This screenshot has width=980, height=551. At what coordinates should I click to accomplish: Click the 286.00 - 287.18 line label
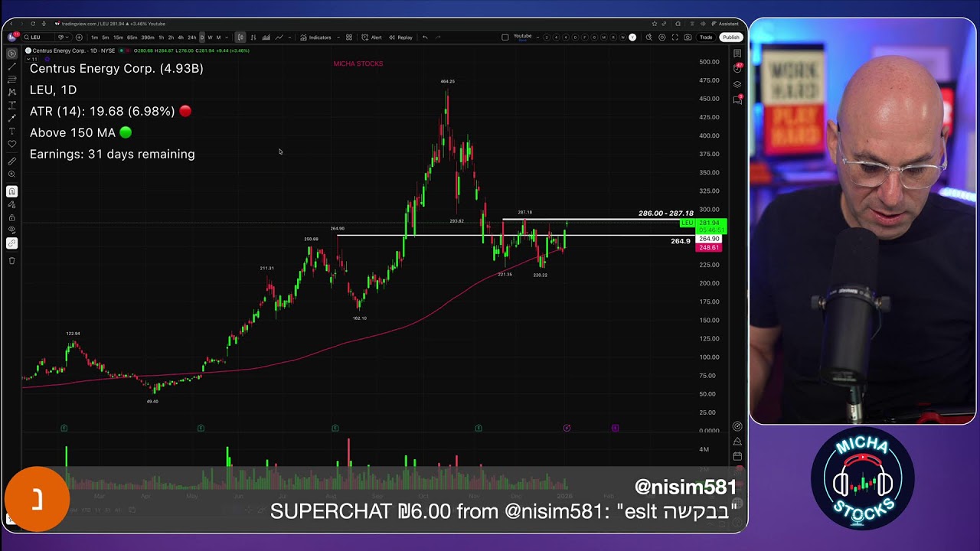tap(665, 214)
